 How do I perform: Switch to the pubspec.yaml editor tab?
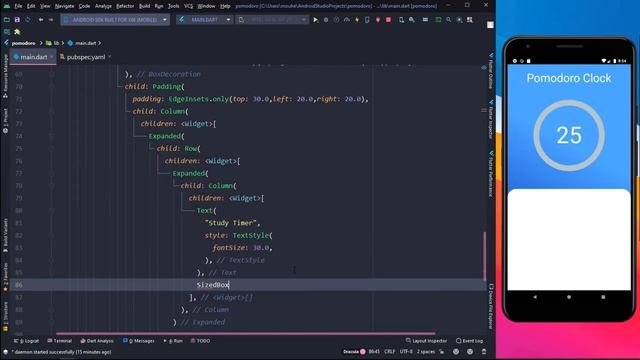86,57
